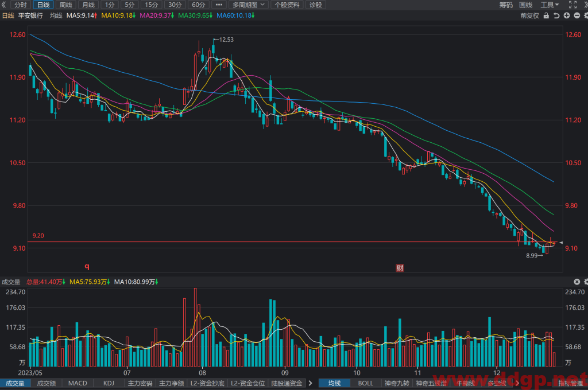This screenshot has width=588, height=390.
Task: Close the 成交量 volume sub-panel
Action: [577, 282]
